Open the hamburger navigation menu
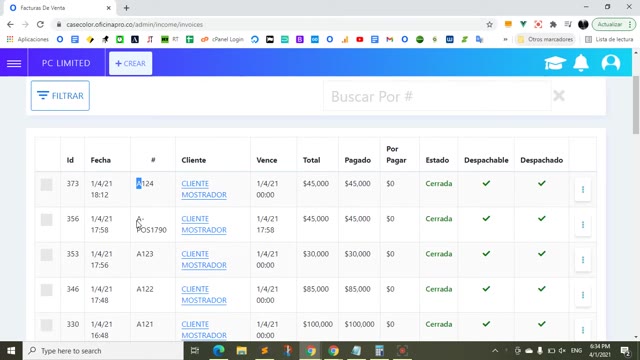Viewport: 640px width, 360px height. pyautogui.click(x=14, y=63)
